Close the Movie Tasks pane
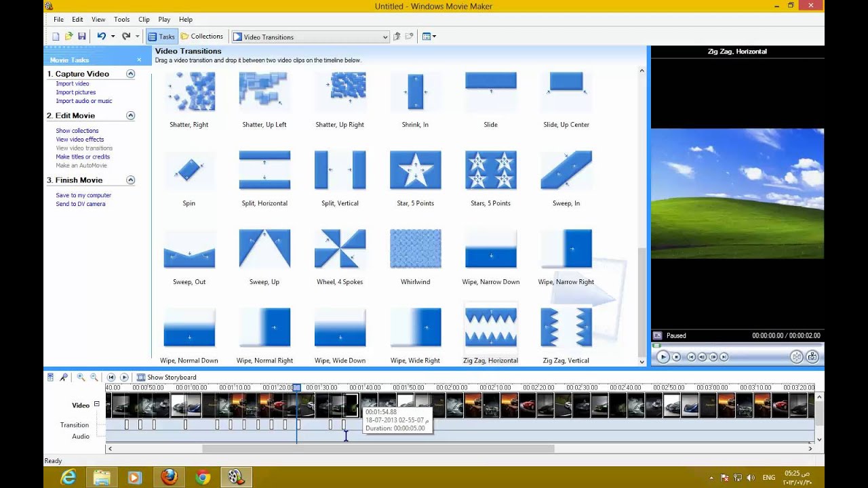Viewport: 868px width, 488px height. point(139,60)
